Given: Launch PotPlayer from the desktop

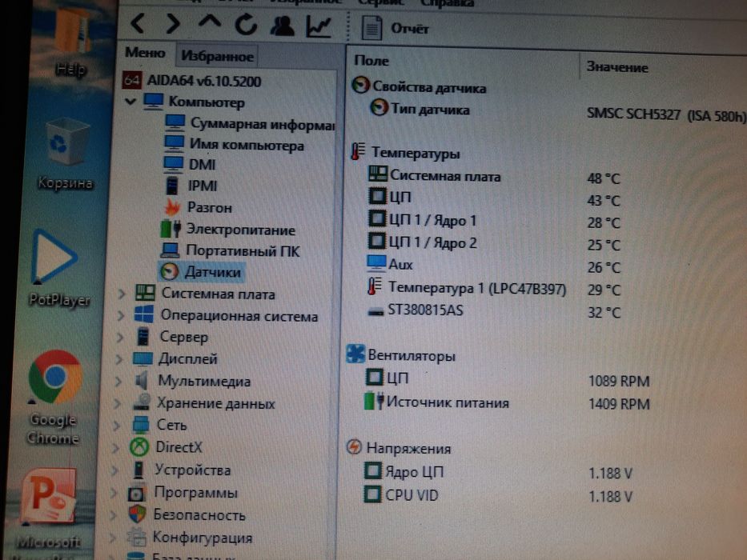Looking at the screenshot, I should 58,268.
